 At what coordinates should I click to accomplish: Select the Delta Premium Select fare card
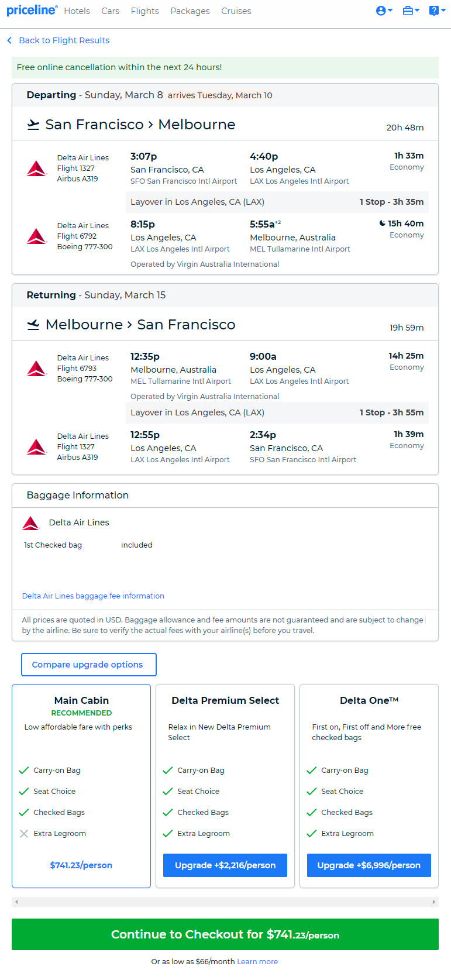point(225,786)
